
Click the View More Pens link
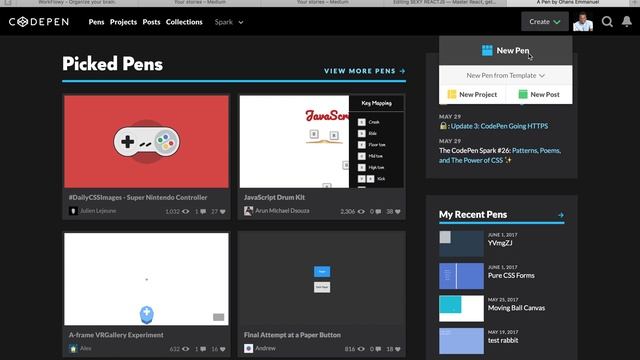point(365,71)
